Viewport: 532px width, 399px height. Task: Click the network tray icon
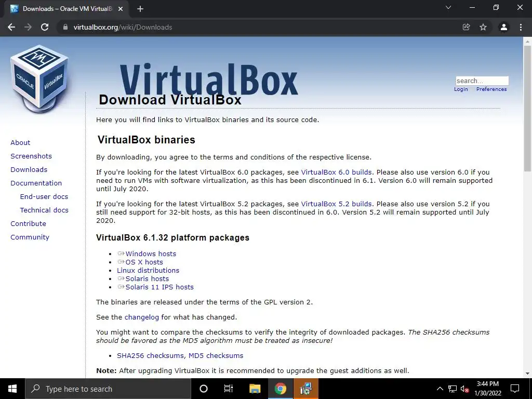pyautogui.click(x=453, y=389)
